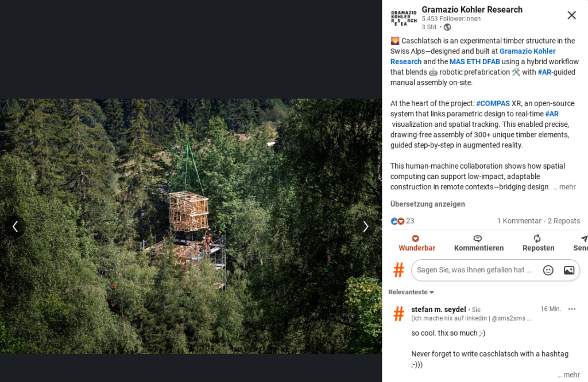Screen dimensions: 588x382
Task: Click the Gramazio Kohler Research logo
Action: (x=404, y=18)
